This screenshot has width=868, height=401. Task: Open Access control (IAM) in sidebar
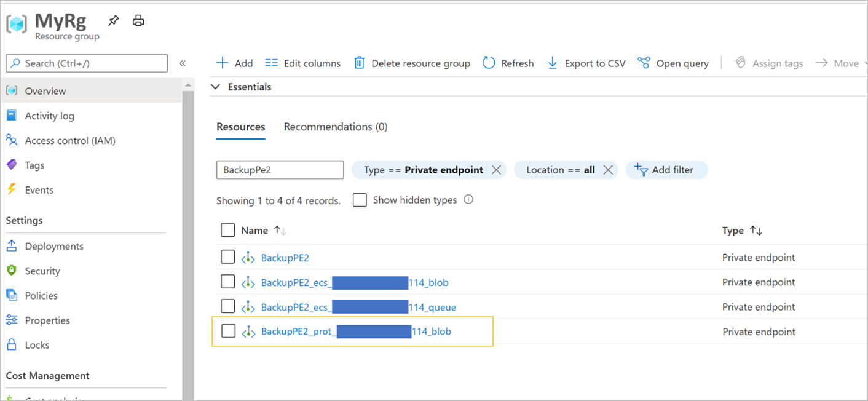(69, 140)
